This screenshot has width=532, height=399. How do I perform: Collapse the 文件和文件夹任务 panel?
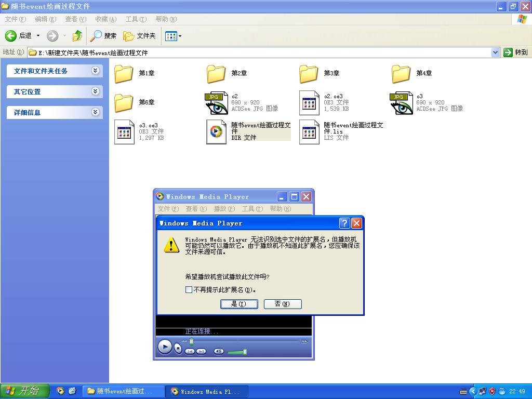[96, 71]
